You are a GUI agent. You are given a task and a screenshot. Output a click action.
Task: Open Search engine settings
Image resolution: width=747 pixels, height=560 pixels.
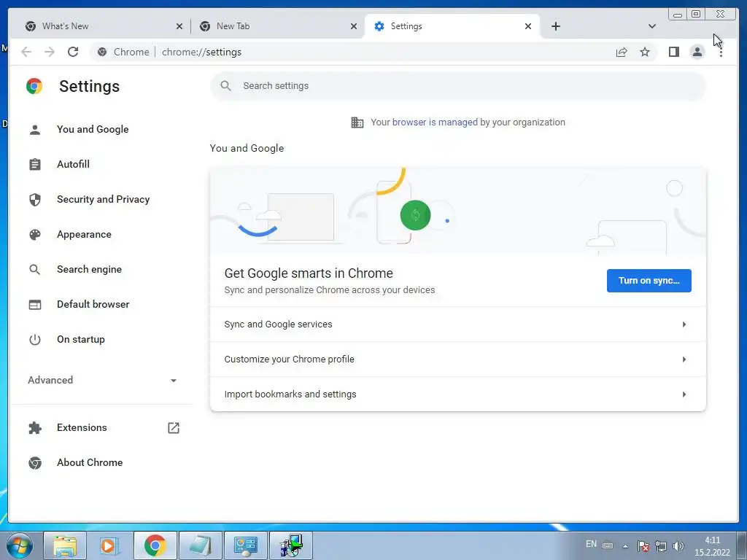[x=89, y=270]
